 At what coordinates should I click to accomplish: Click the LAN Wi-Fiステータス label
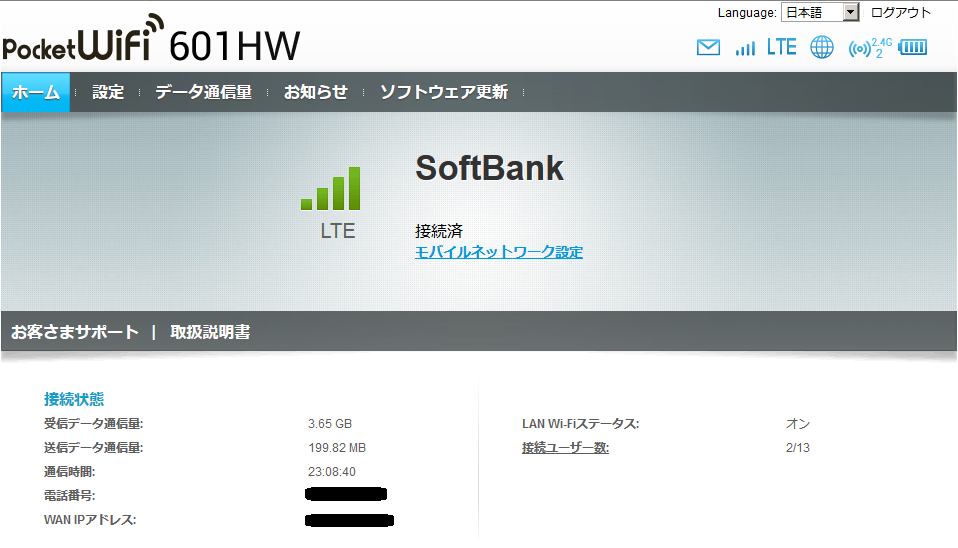(x=580, y=423)
